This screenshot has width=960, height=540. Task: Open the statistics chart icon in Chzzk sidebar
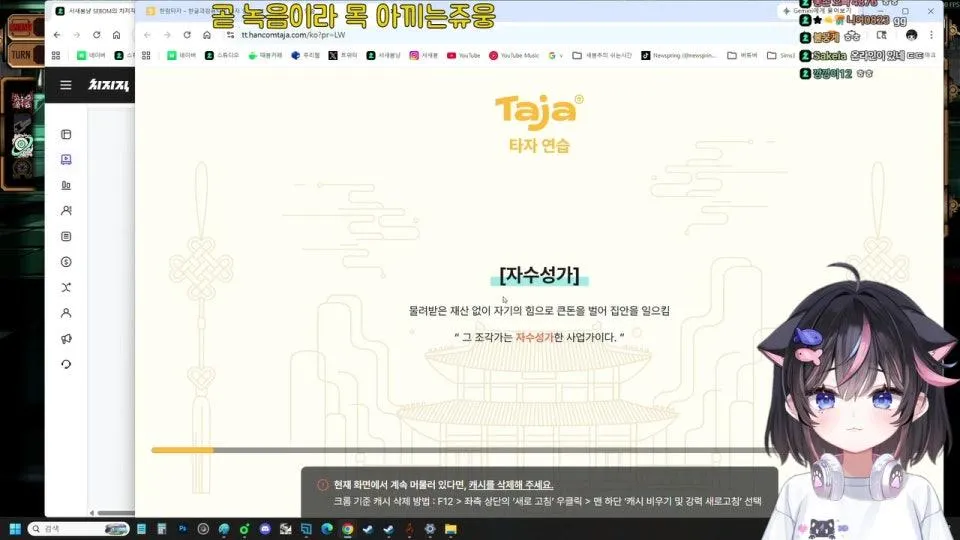pos(66,185)
